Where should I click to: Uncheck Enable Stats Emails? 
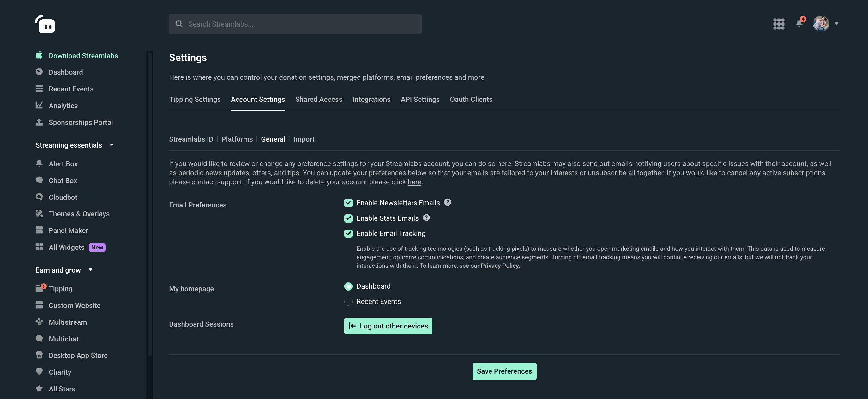348,218
